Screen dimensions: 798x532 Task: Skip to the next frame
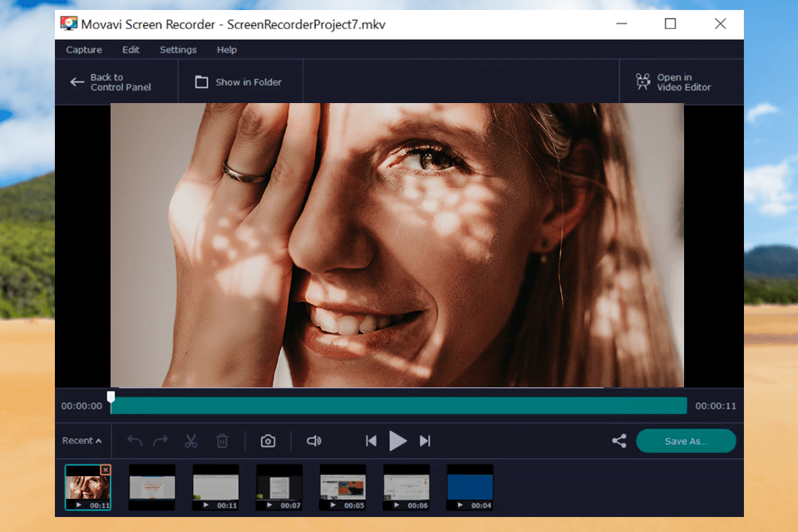coord(425,441)
